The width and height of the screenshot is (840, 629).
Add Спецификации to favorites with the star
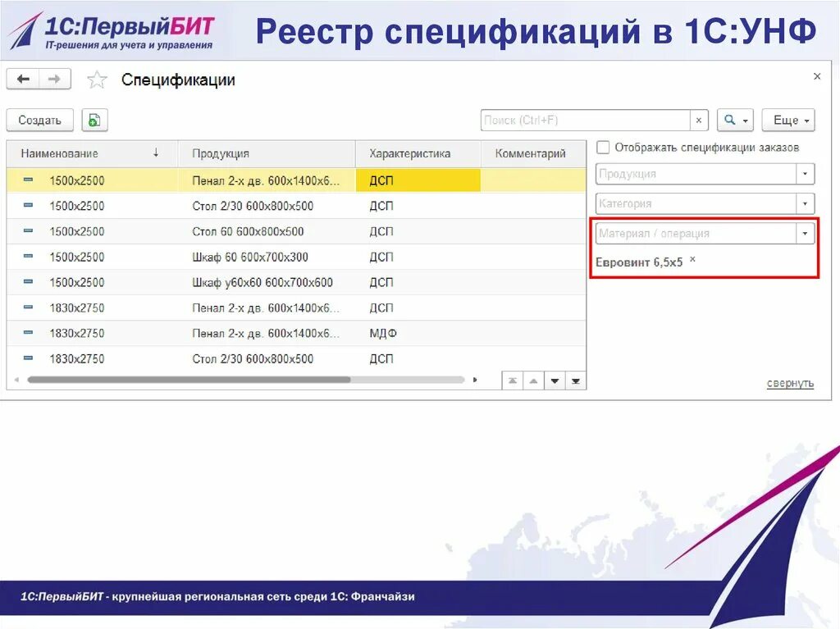[97, 80]
